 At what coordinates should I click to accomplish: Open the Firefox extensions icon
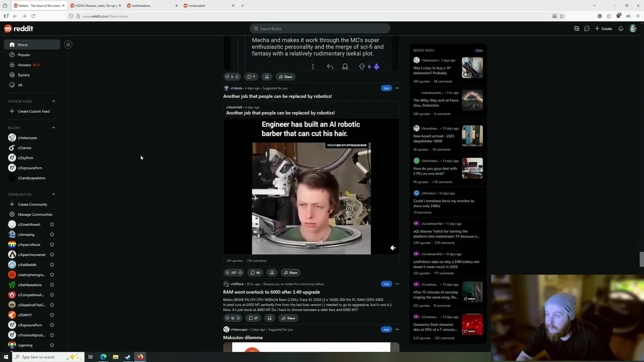tap(609, 16)
